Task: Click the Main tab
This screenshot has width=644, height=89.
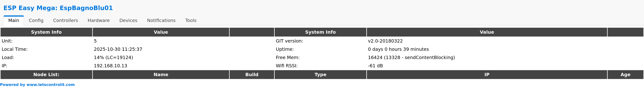Action: pyautogui.click(x=14, y=20)
